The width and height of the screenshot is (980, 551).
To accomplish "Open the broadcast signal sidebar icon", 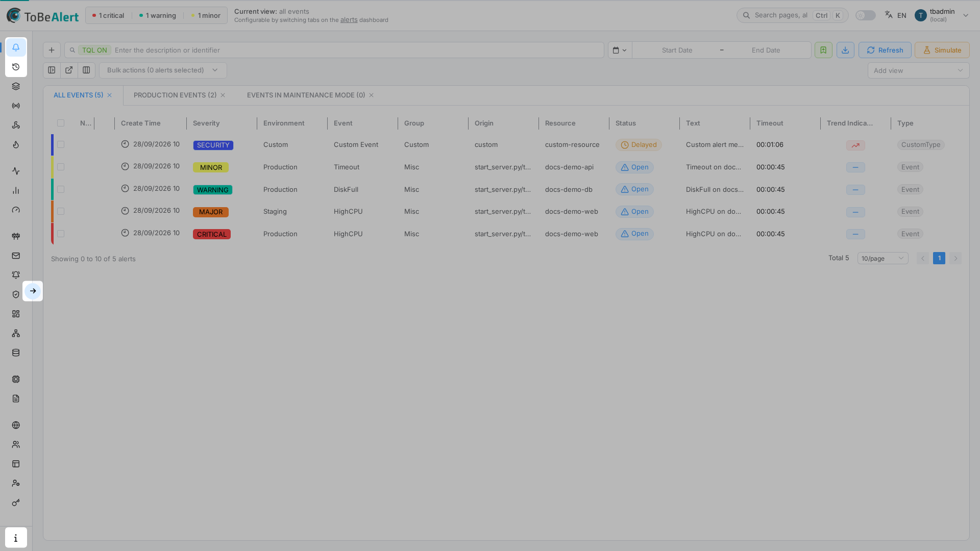I will [16, 106].
